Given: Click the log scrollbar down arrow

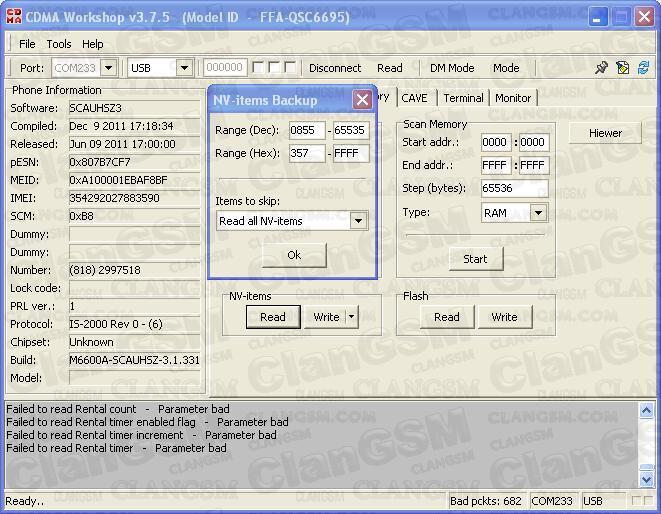Looking at the screenshot, I should (x=646, y=479).
